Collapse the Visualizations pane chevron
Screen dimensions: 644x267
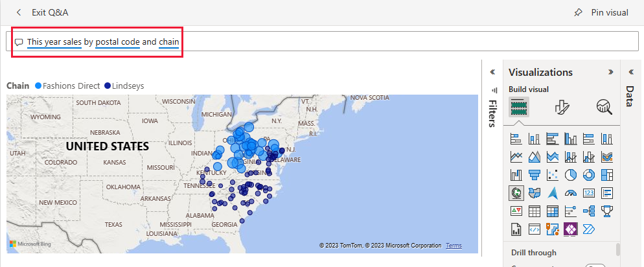[x=610, y=73]
